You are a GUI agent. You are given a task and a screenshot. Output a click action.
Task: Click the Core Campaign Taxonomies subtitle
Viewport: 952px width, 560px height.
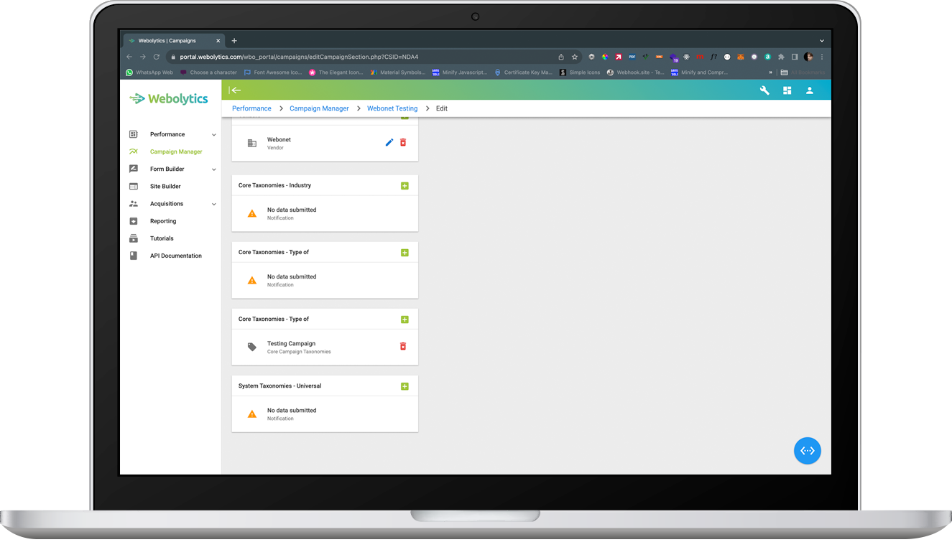click(299, 352)
